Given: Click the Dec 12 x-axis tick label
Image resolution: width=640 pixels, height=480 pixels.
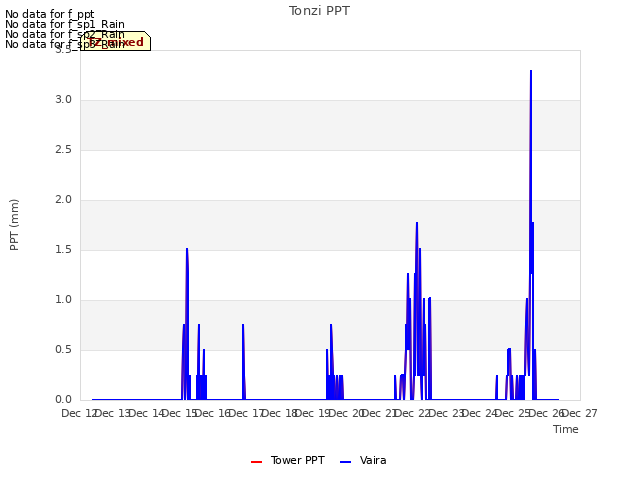Looking at the screenshot, I should coord(79,413).
